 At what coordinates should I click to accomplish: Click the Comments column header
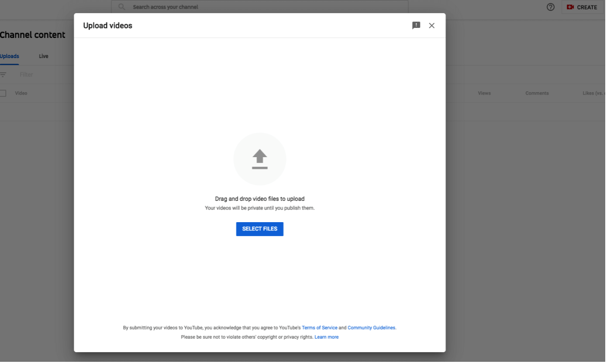pos(537,93)
